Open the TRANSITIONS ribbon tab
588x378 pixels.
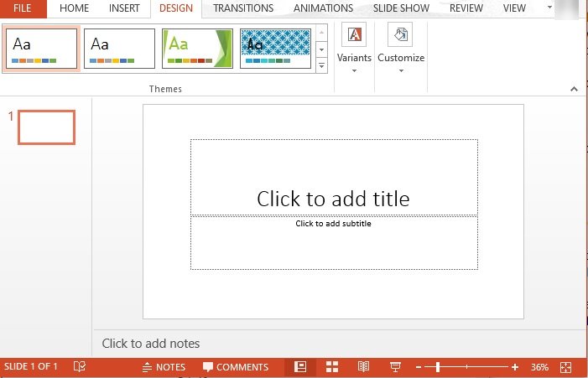click(x=243, y=8)
